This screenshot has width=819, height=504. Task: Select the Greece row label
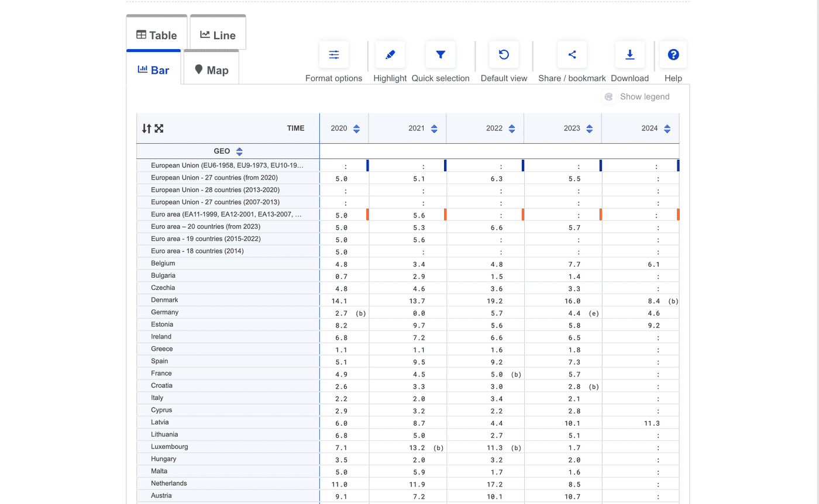161,349
